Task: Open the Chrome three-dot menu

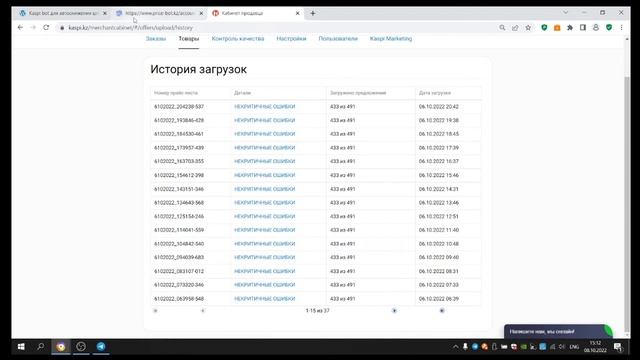Action: click(621, 27)
